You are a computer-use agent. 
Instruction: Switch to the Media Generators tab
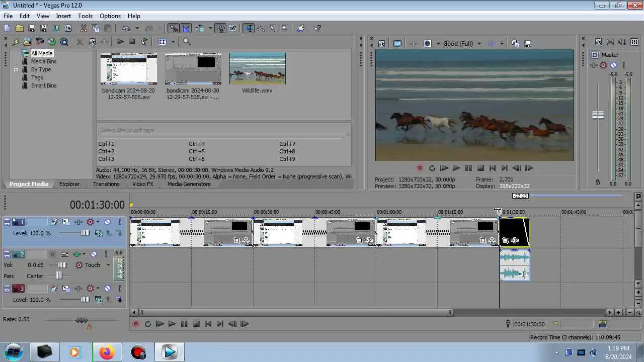(x=189, y=184)
